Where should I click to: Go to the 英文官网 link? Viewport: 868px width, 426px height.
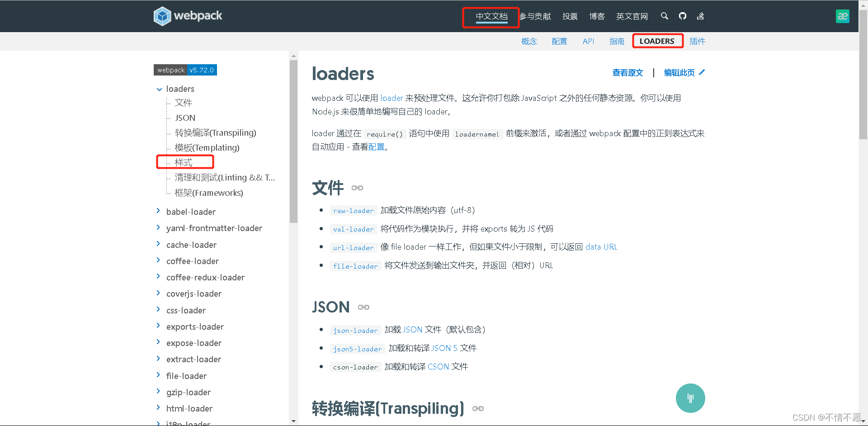click(x=632, y=16)
